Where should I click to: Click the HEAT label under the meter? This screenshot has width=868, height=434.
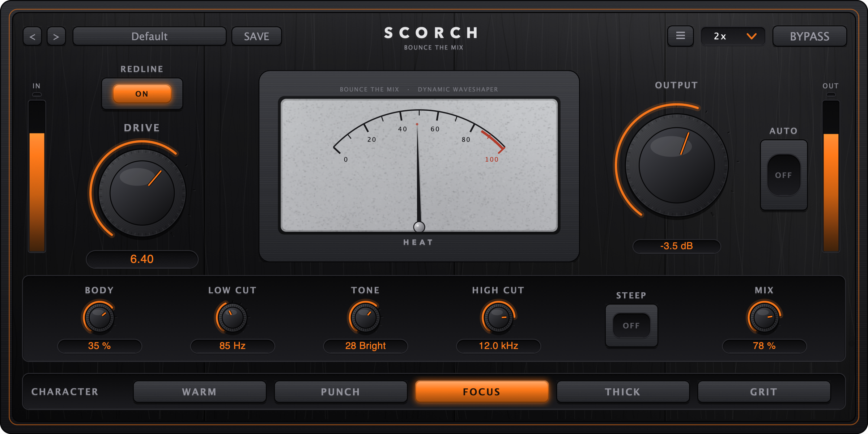click(x=418, y=242)
